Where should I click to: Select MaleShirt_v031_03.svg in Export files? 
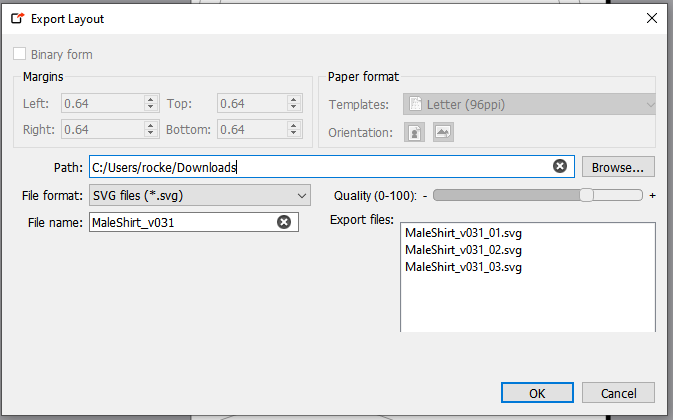point(463,267)
